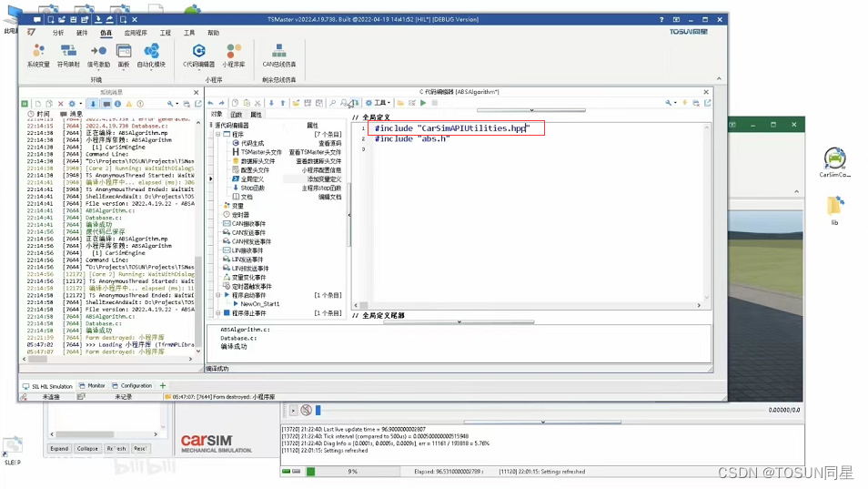Image resolution: width=868 pixels, height=489 pixels.
Task: Click play button in CarSim playback bar
Action: click(x=293, y=411)
